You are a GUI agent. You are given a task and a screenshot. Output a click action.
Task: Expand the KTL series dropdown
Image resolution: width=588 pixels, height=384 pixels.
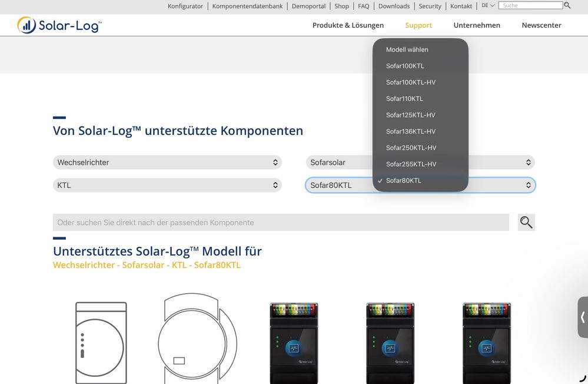(x=167, y=186)
